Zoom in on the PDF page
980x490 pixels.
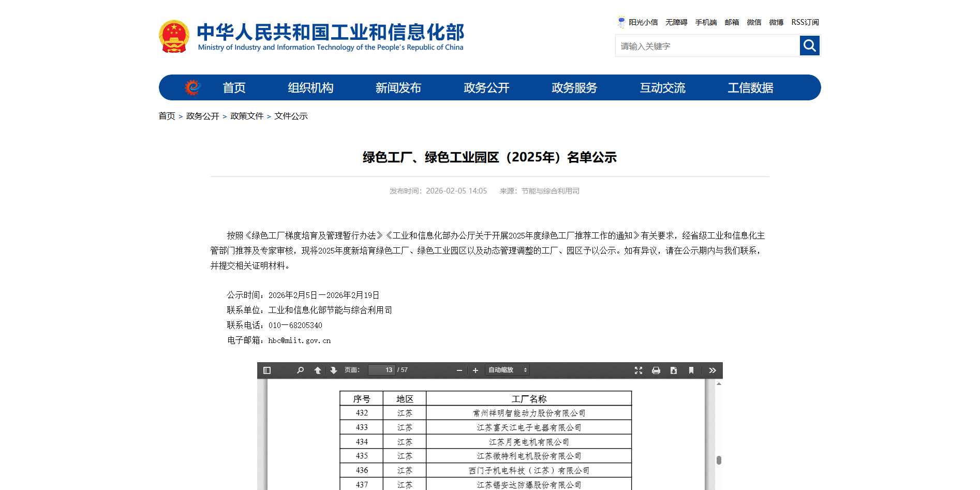point(475,370)
